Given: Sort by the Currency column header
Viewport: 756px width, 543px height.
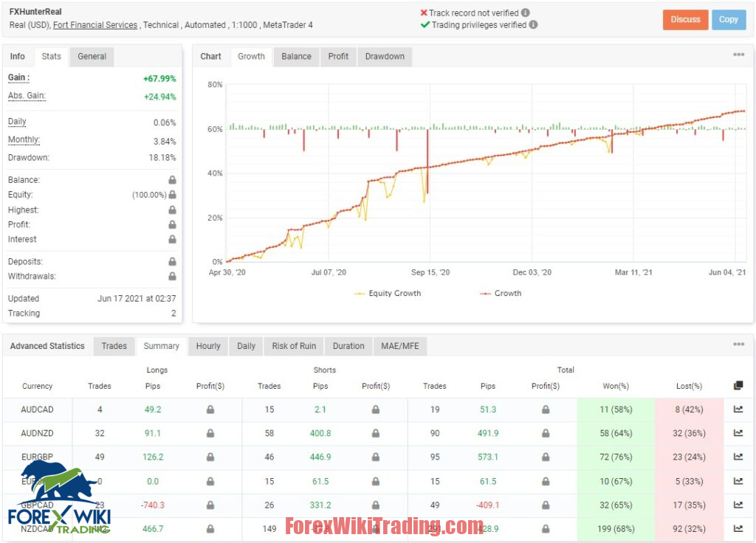Looking at the screenshot, I should [x=37, y=386].
